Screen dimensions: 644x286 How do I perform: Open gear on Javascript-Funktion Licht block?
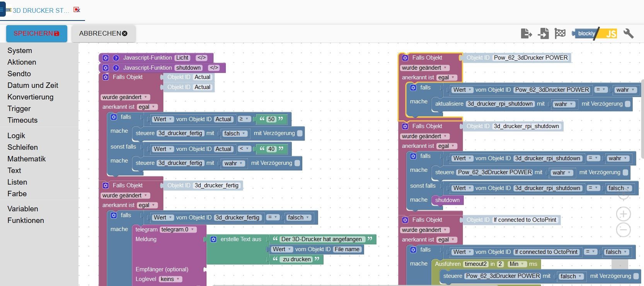[x=106, y=58]
